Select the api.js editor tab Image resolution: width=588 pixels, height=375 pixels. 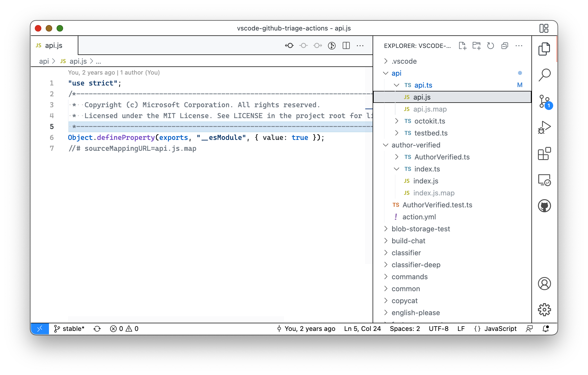pos(54,46)
